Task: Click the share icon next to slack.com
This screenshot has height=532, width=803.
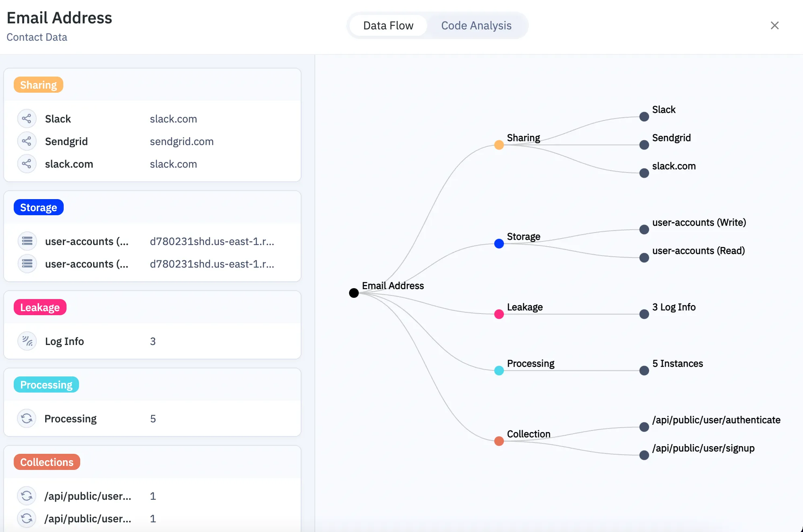Action: 27,164
